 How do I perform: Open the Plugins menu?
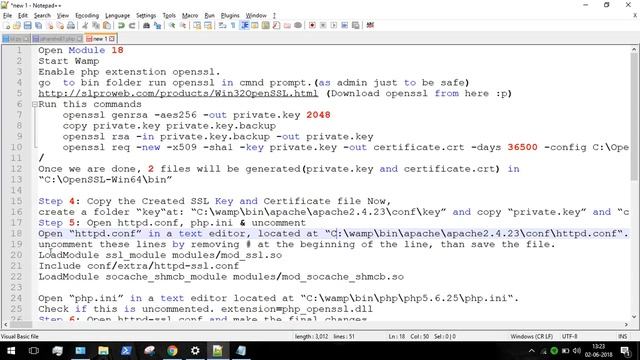tap(230, 16)
